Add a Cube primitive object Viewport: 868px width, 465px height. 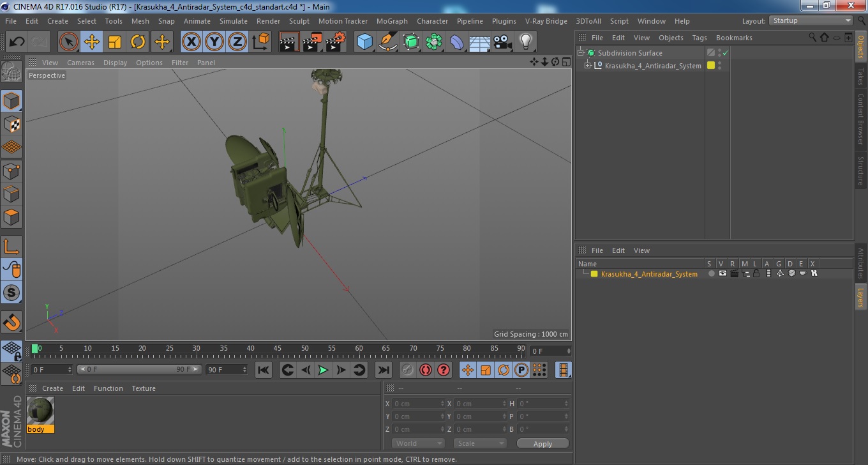pos(364,42)
